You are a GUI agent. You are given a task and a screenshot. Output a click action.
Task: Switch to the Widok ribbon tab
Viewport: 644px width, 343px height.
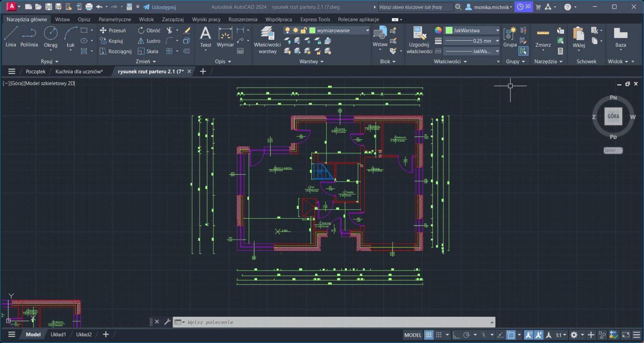(x=146, y=19)
